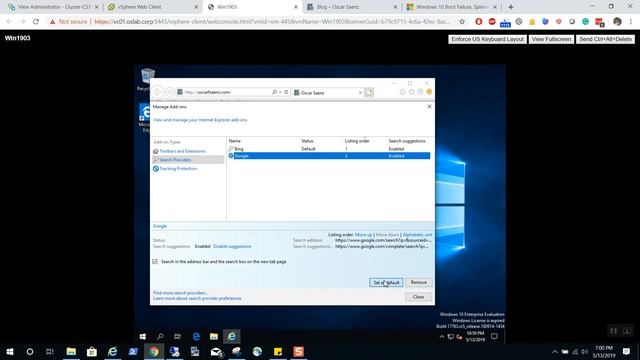Viewport: 640px width, 360px height.
Task: Close the Manage Add-ons dialog via Close button
Action: tap(418, 297)
